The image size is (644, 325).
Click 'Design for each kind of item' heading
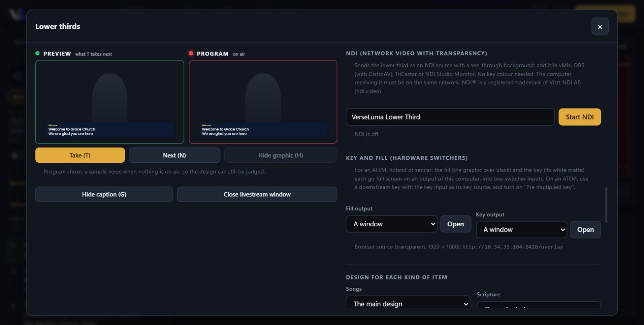click(x=396, y=277)
